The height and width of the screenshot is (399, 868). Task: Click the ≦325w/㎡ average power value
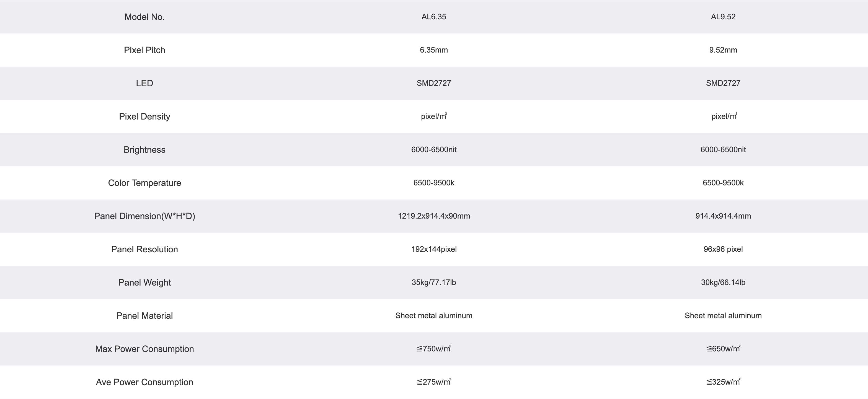(x=723, y=382)
